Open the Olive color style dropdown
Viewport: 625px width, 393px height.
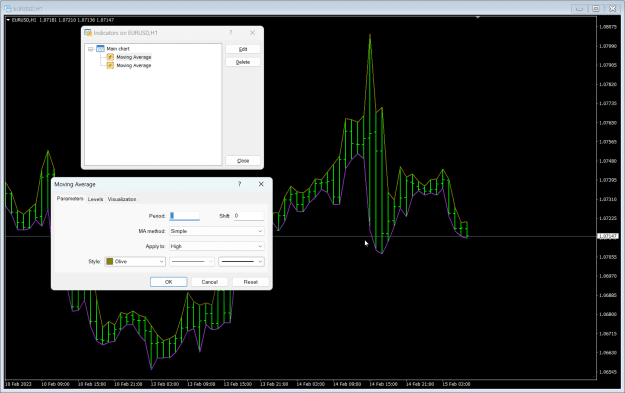135,261
